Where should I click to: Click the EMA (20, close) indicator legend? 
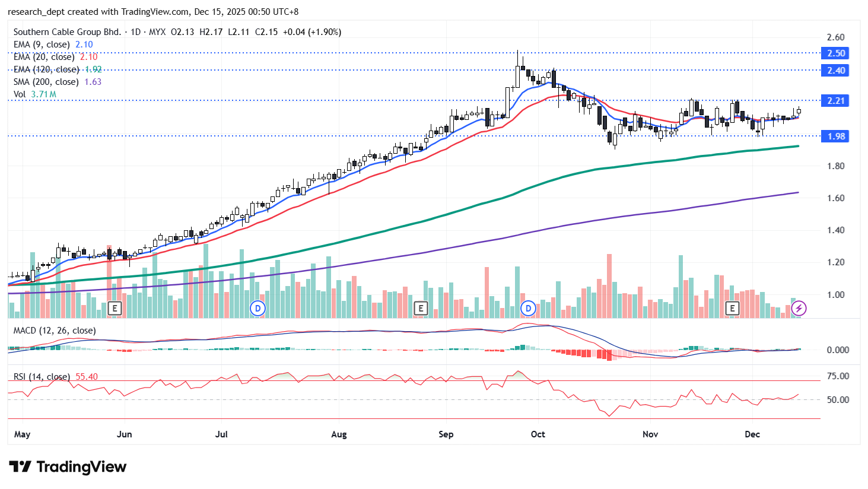[x=44, y=57]
